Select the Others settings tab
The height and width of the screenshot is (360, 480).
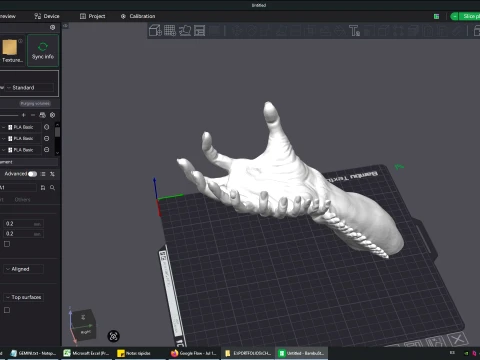(22, 200)
